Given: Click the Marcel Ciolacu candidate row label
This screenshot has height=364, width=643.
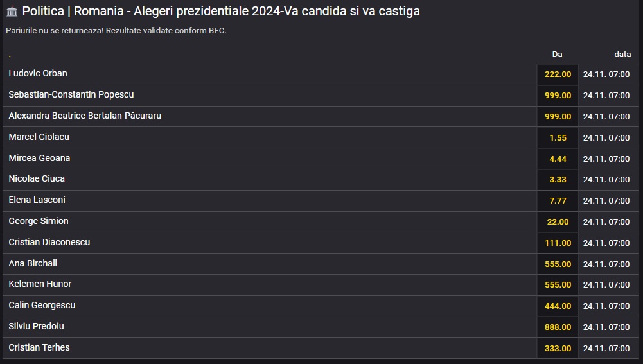Looking at the screenshot, I should click(x=39, y=137).
